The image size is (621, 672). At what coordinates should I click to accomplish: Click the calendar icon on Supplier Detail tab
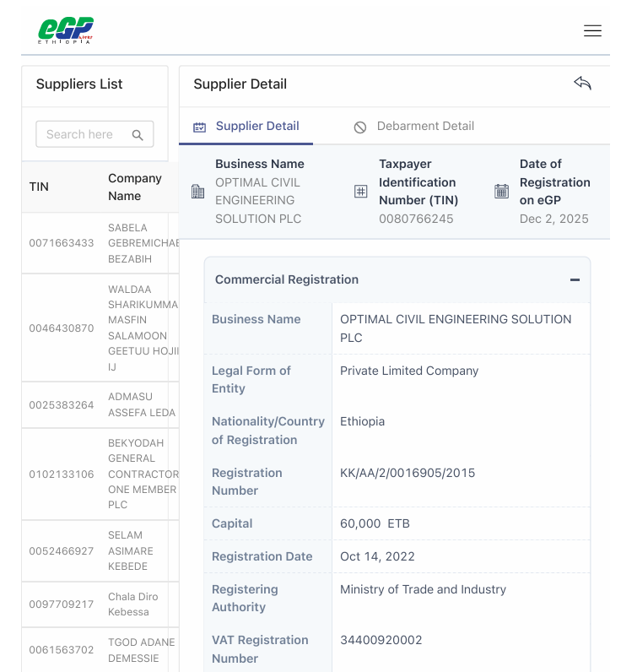(200, 127)
